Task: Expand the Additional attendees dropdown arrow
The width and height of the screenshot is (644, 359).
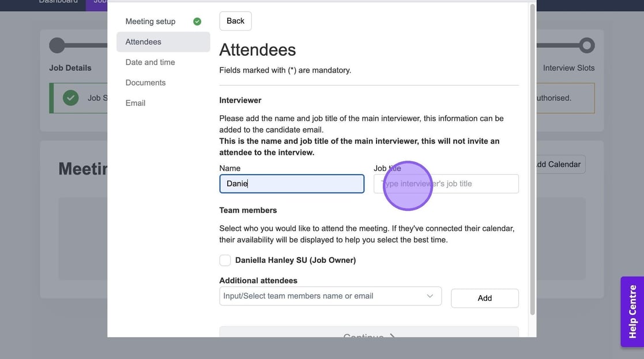Action: [430, 296]
